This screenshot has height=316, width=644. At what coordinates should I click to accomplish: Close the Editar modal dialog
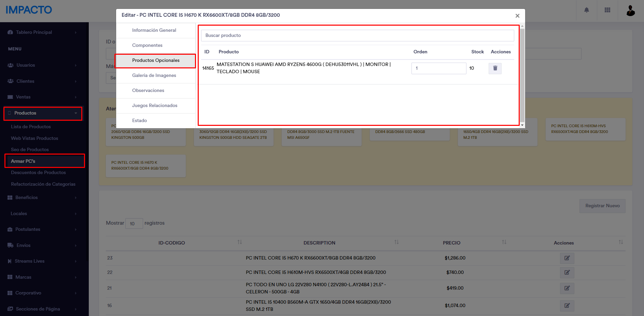click(x=517, y=16)
